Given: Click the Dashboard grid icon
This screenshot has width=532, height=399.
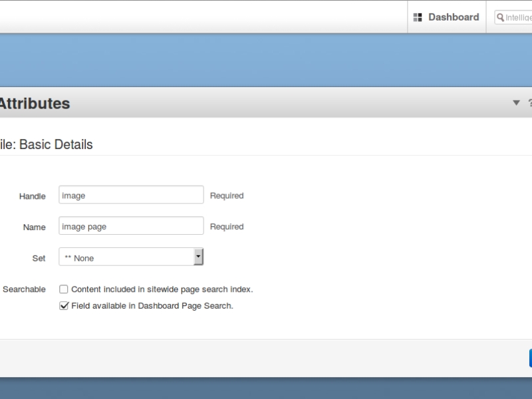Looking at the screenshot, I should (418, 17).
